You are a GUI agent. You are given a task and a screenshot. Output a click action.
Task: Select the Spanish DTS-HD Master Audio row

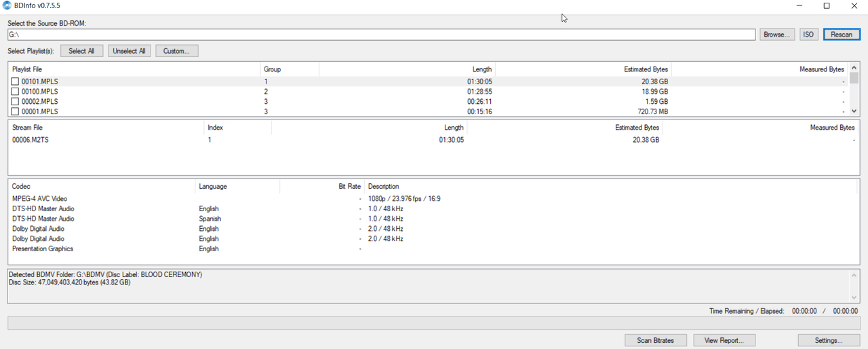tap(434, 219)
